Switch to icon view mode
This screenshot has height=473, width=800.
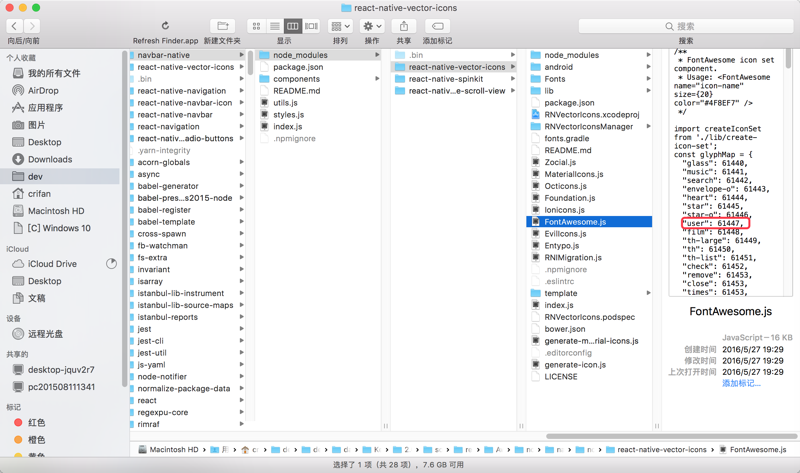(256, 26)
